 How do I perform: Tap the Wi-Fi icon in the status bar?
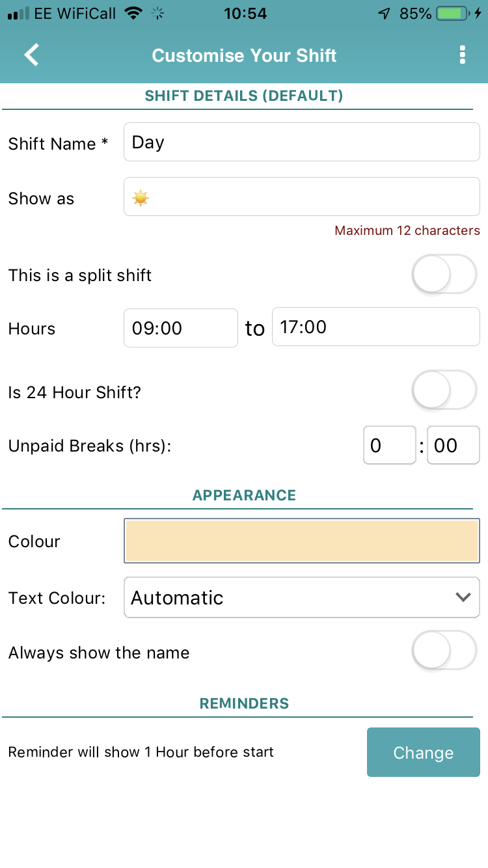point(135,12)
